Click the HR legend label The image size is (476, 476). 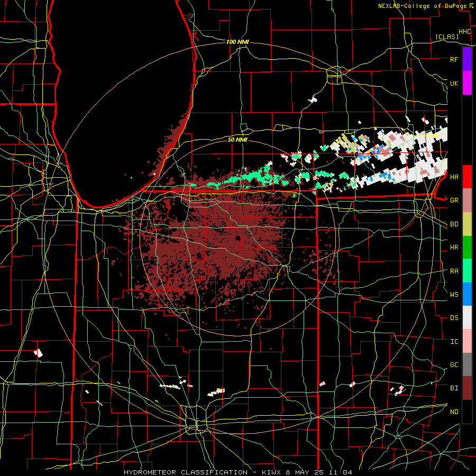[454, 248]
